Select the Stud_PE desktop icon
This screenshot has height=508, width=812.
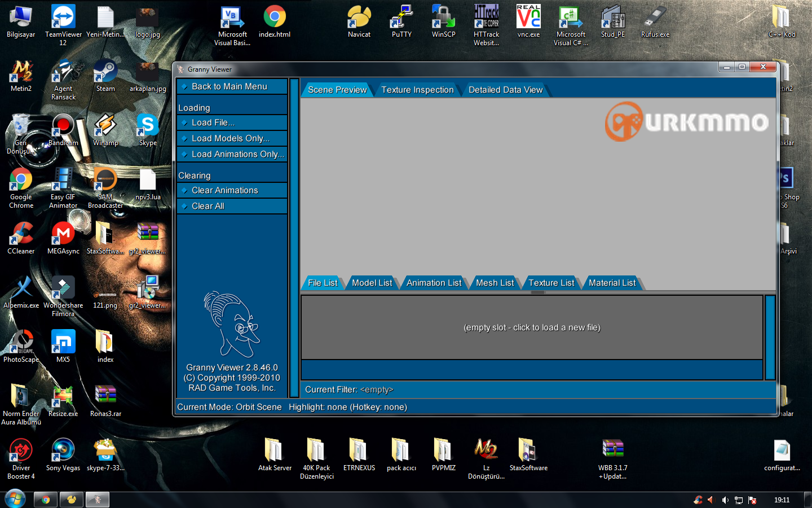[x=613, y=22]
